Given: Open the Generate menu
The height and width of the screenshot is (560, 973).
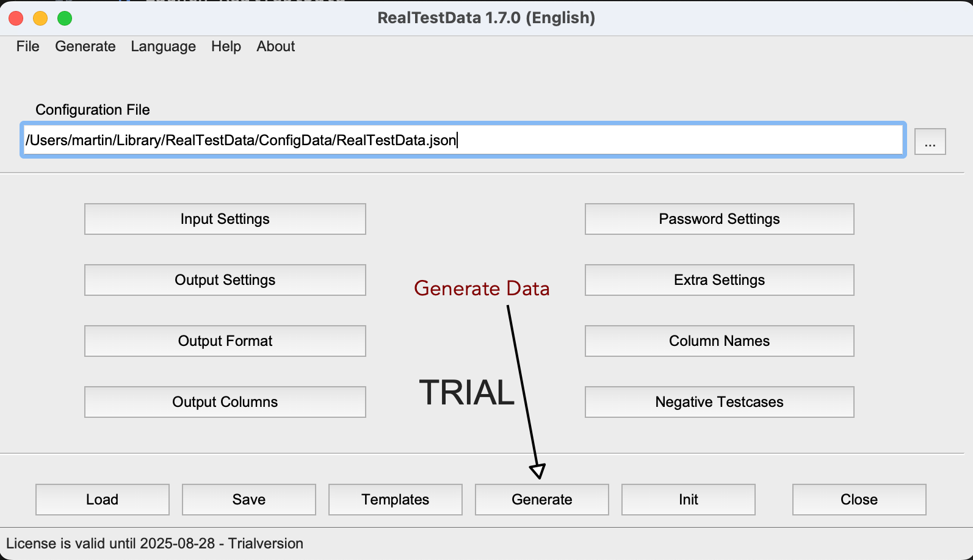Looking at the screenshot, I should coord(85,46).
